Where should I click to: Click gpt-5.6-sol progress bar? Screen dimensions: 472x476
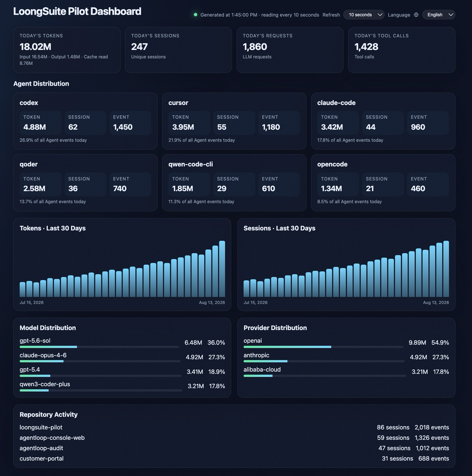99,347
